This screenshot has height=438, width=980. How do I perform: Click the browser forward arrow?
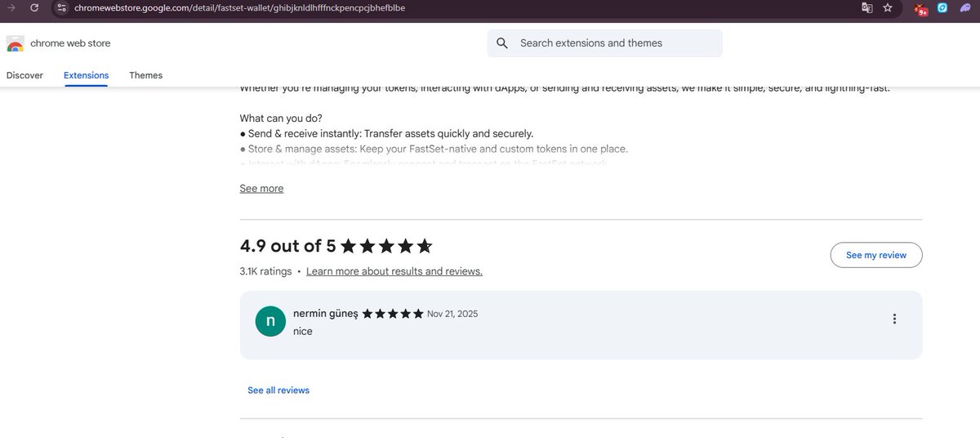11,7
